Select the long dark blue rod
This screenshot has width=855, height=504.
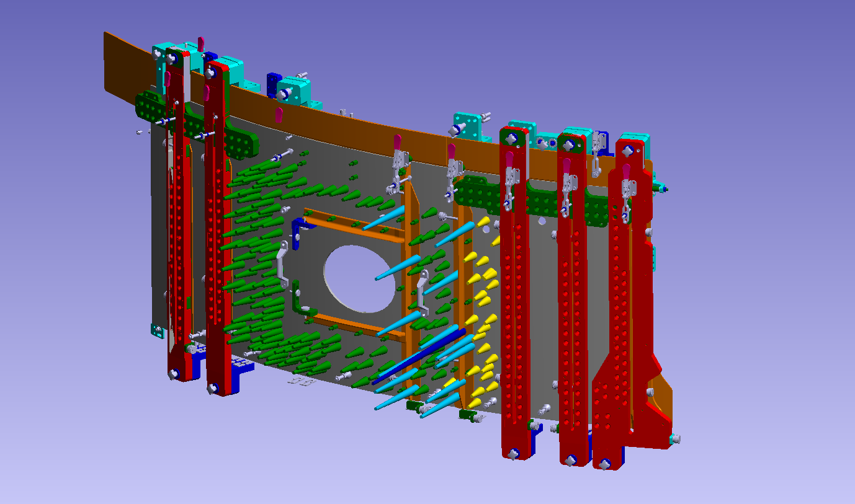tap(419, 356)
